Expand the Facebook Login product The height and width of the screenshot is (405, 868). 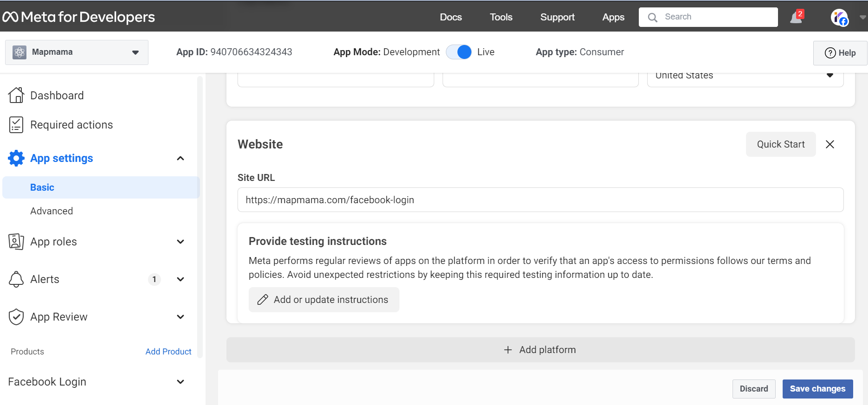click(180, 382)
